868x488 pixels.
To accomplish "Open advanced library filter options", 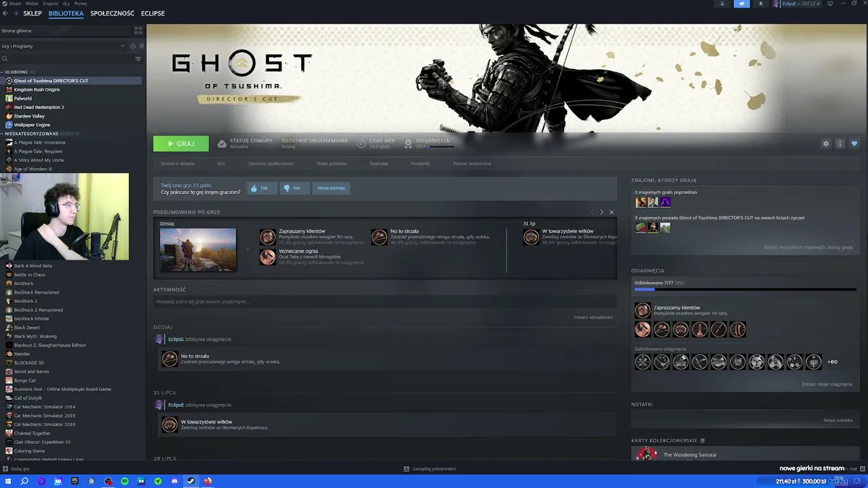I will click(x=138, y=59).
